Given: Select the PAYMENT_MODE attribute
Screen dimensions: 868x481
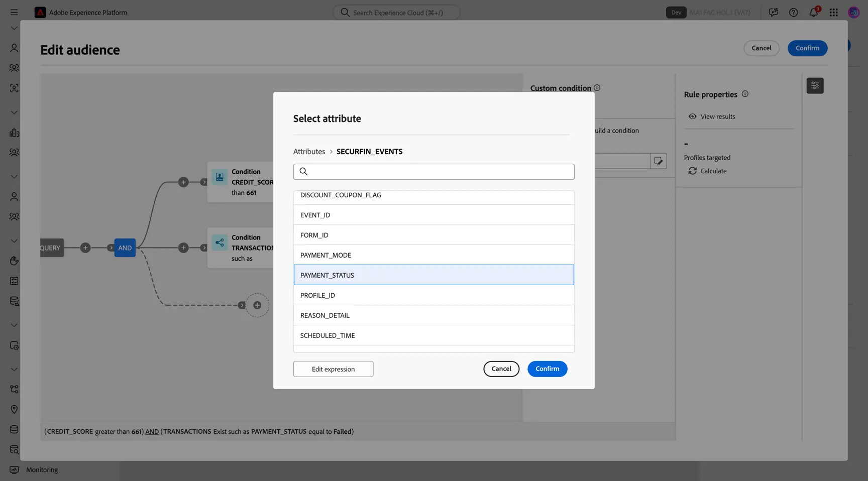Looking at the screenshot, I should 433,255.
